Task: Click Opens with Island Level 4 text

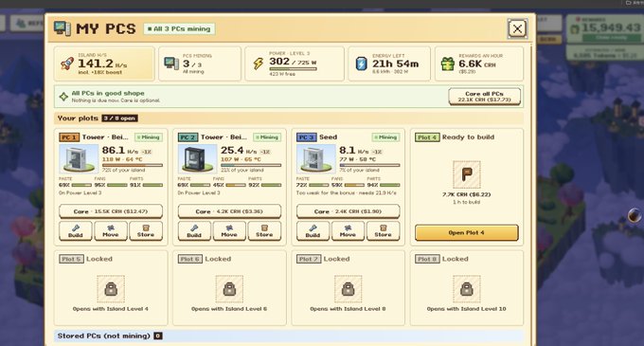Action: coord(111,309)
